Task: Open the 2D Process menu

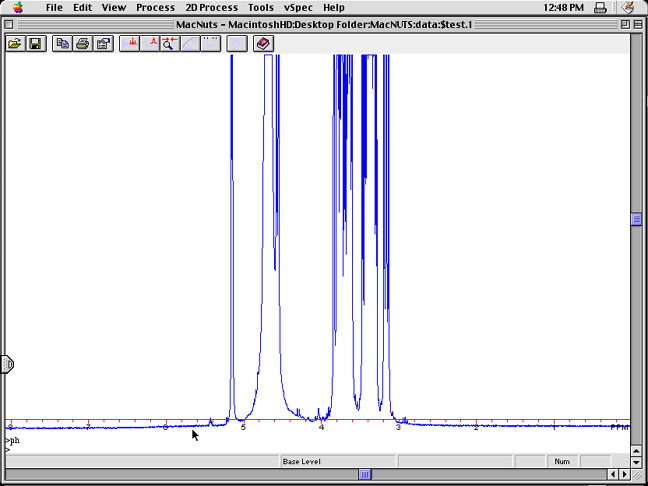Action: coord(211,7)
